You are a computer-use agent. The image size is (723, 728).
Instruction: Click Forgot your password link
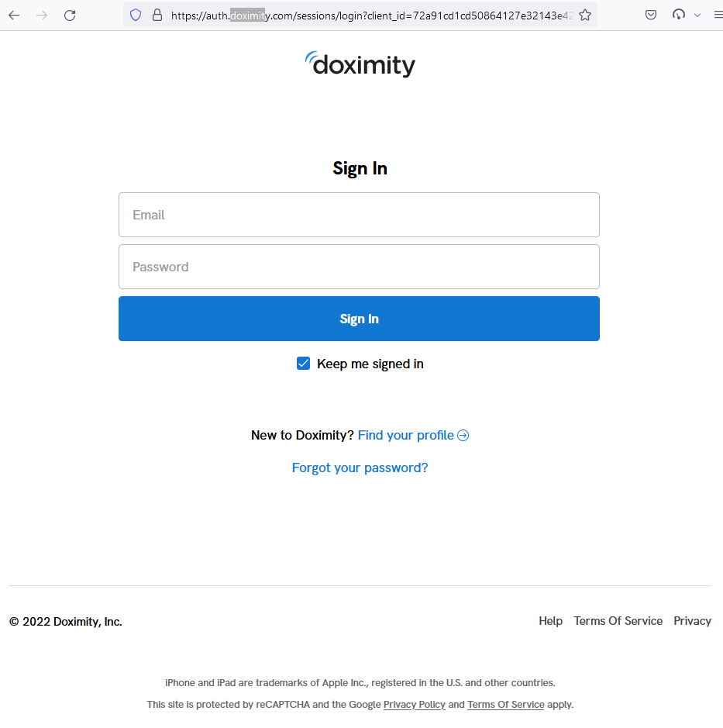point(360,468)
